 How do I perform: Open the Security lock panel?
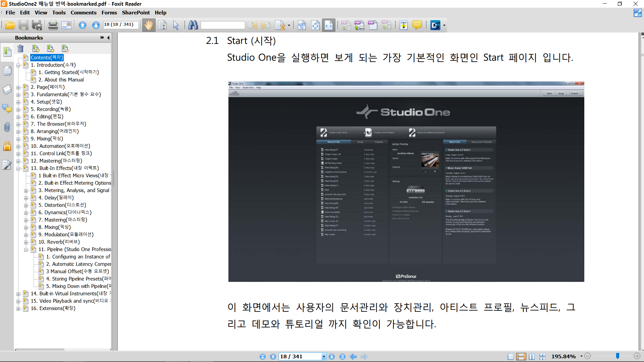click(7, 146)
